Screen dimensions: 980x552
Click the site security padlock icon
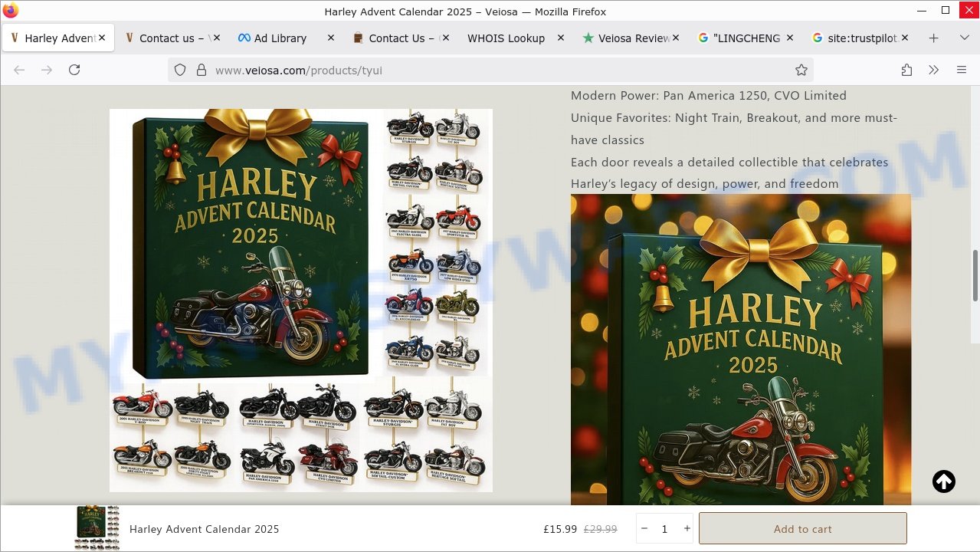pos(202,70)
